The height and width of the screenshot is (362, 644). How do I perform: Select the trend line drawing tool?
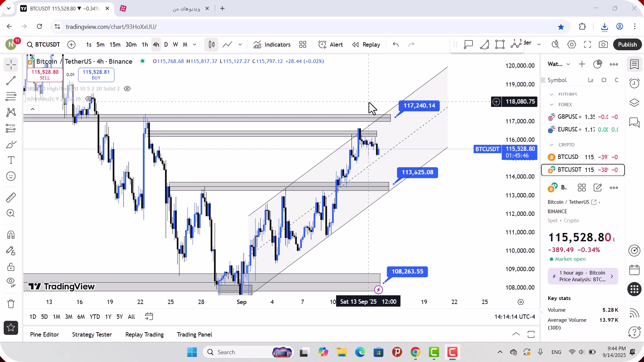click(11, 81)
